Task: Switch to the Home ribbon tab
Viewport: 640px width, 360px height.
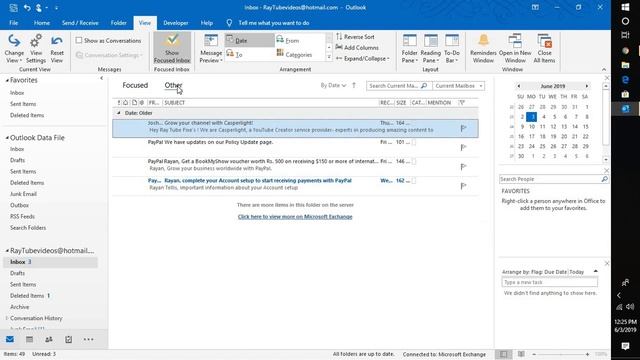Action: pos(42,23)
